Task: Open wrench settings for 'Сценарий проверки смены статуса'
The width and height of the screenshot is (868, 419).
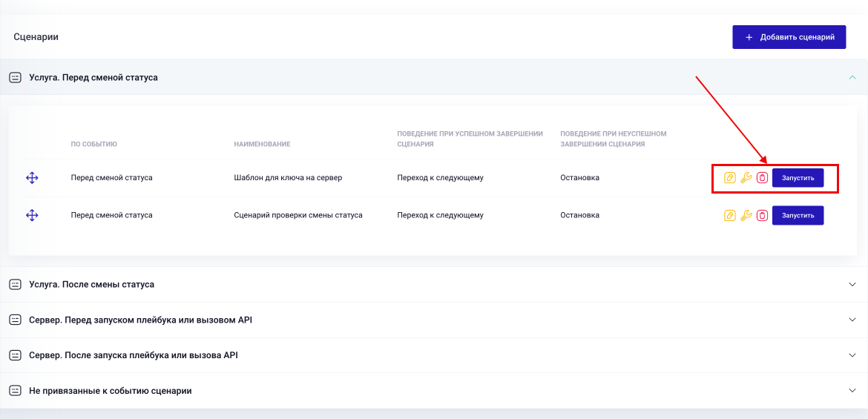Action: tap(746, 215)
